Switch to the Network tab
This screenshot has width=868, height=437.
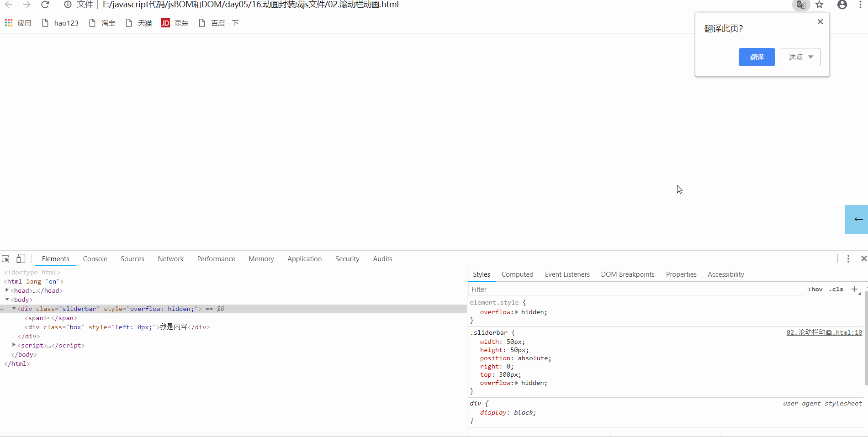(x=171, y=259)
